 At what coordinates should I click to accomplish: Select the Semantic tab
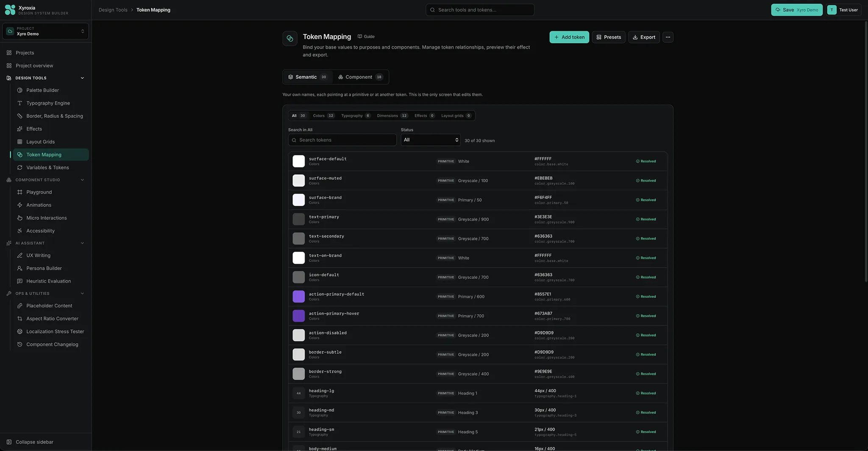click(308, 77)
